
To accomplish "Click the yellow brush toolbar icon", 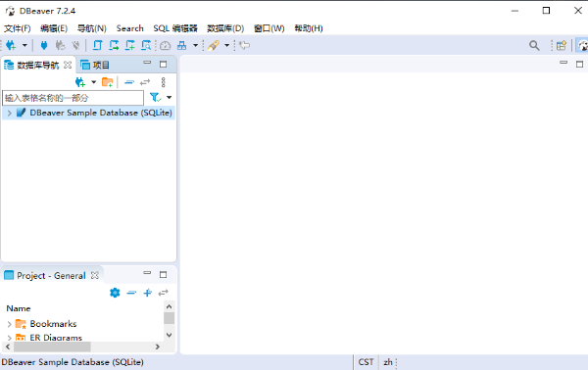I will [x=214, y=45].
